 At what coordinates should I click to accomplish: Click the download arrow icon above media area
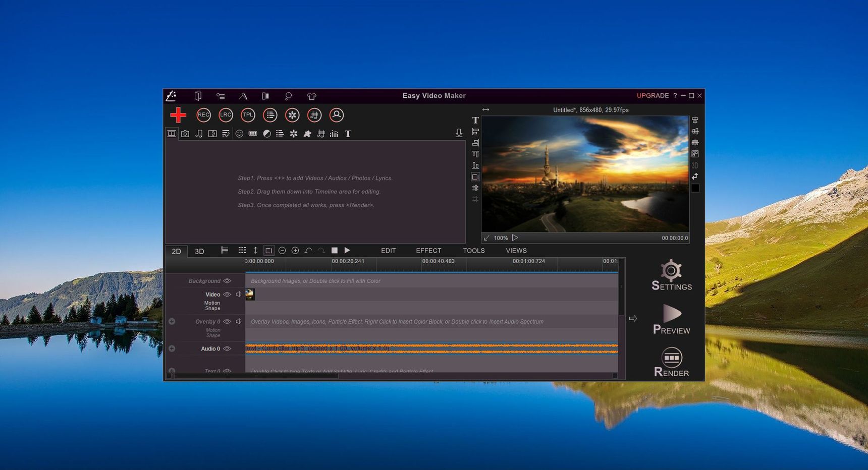(x=459, y=133)
